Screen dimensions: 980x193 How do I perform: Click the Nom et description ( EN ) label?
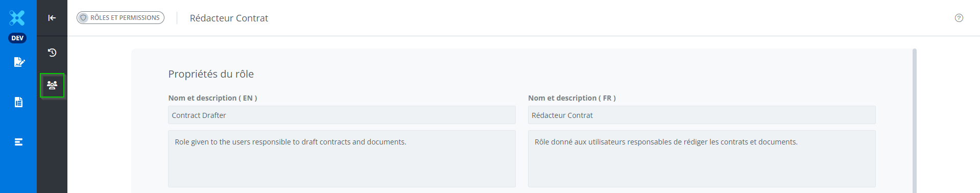click(212, 98)
